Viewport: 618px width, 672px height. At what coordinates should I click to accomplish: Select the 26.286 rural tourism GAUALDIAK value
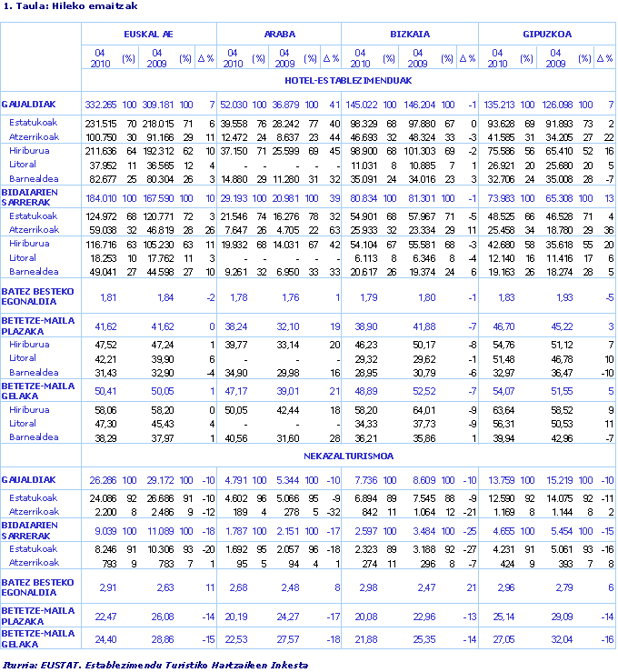pos(103,479)
